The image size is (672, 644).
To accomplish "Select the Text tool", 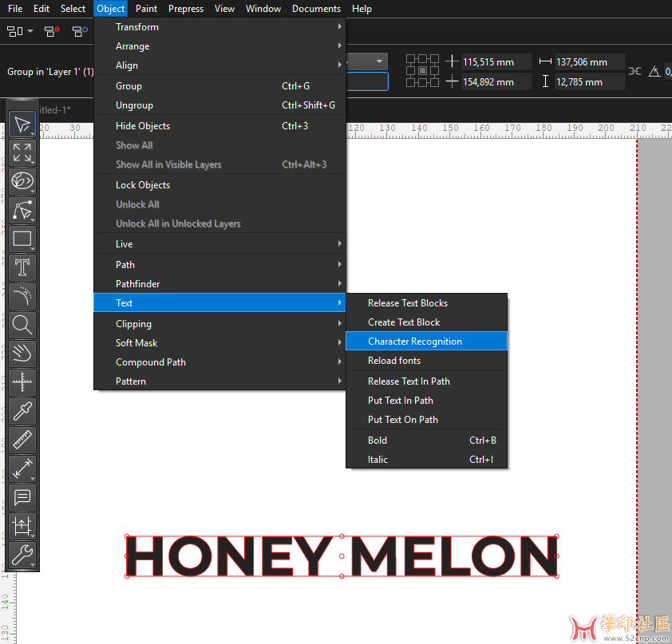I will coord(22,267).
